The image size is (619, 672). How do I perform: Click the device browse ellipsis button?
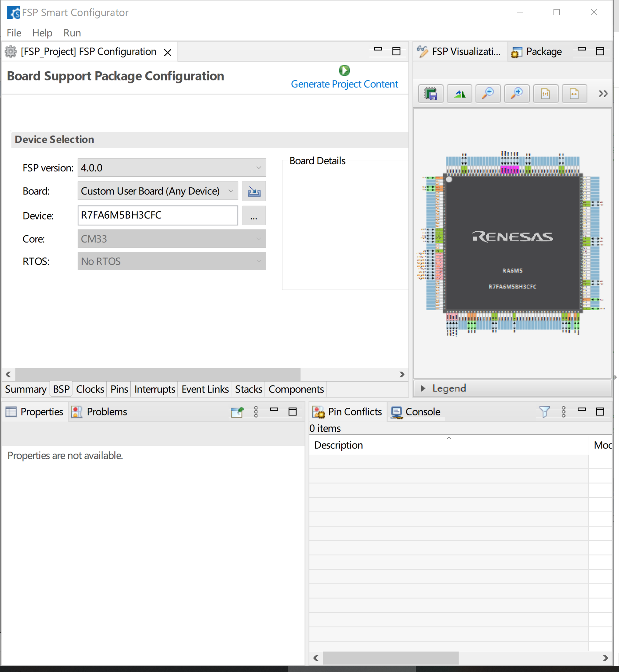coord(254,216)
